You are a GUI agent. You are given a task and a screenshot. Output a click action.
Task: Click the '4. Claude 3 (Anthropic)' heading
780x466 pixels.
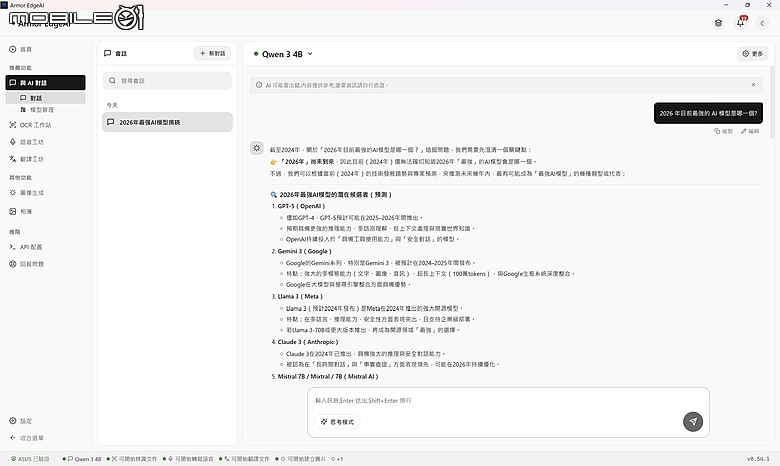pyautogui.click(x=304, y=342)
